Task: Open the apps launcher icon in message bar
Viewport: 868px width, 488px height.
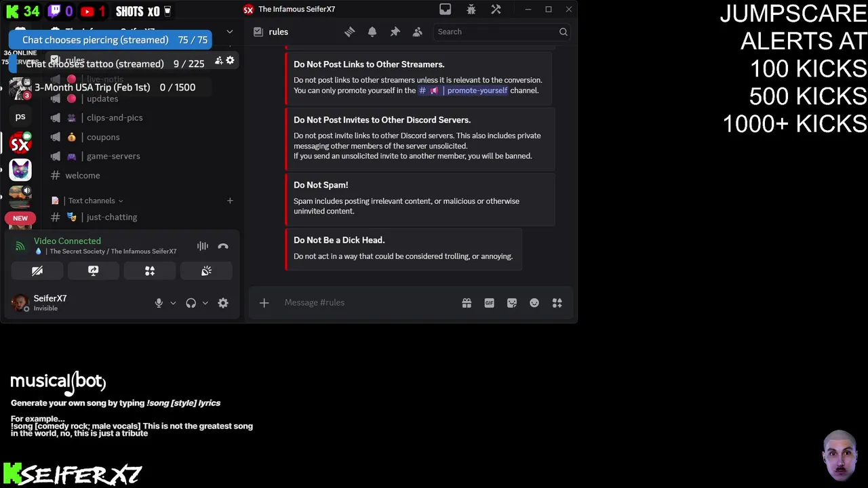Action: (x=557, y=303)
